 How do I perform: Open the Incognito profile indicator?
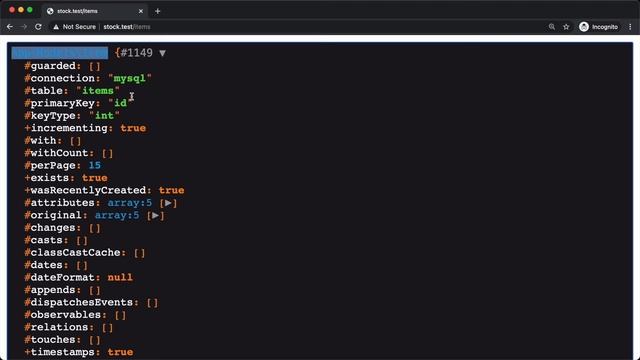[x=598, y=27]
